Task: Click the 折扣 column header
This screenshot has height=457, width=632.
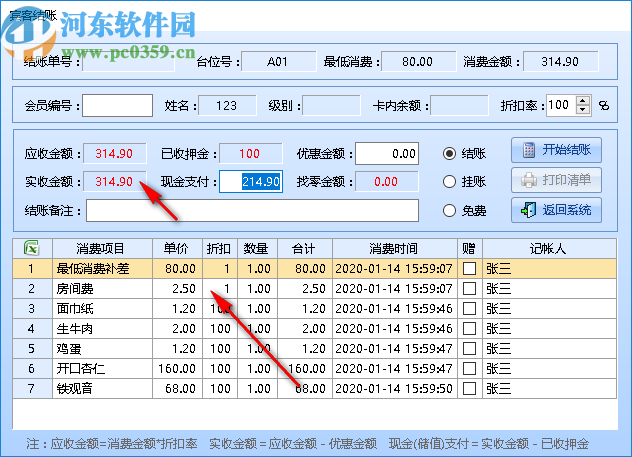Action: [220, 249]
